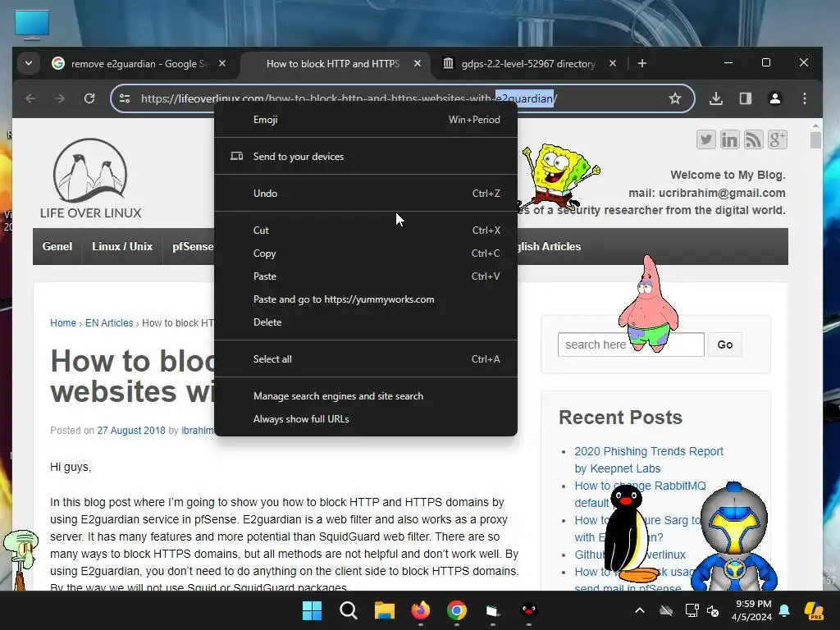The image size is (840, 630).
Task: Open the Windows Start button
Action: point(312,610)
